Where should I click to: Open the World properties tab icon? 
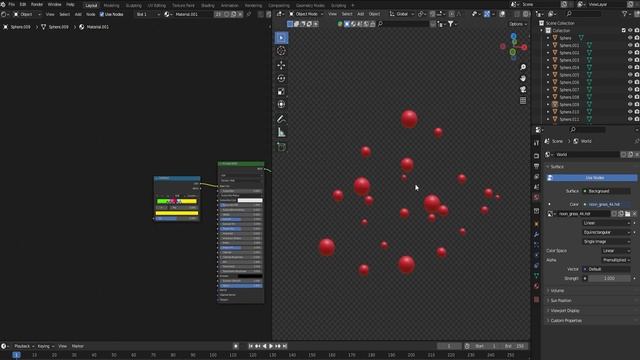click(536, 198)
